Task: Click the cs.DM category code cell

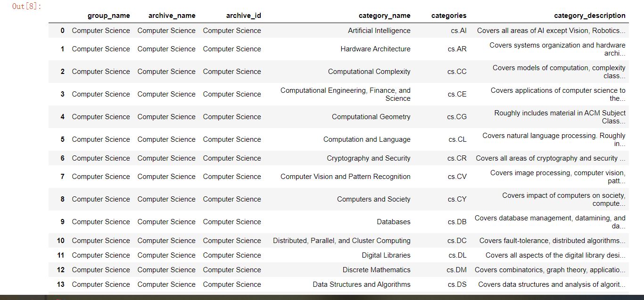Action: pyautogui.click(x=456, y=270)
